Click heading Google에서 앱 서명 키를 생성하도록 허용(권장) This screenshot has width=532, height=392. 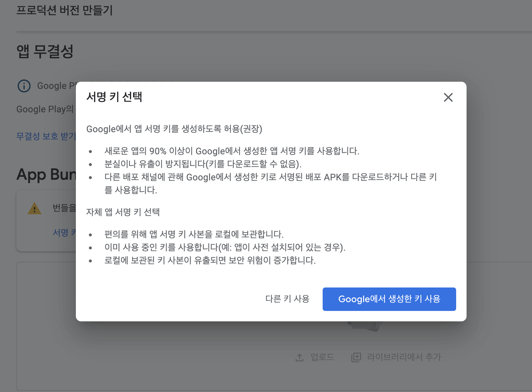(174, 129)
